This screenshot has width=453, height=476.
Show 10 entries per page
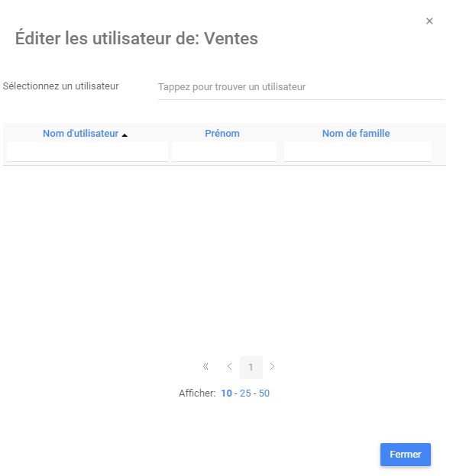226,393
